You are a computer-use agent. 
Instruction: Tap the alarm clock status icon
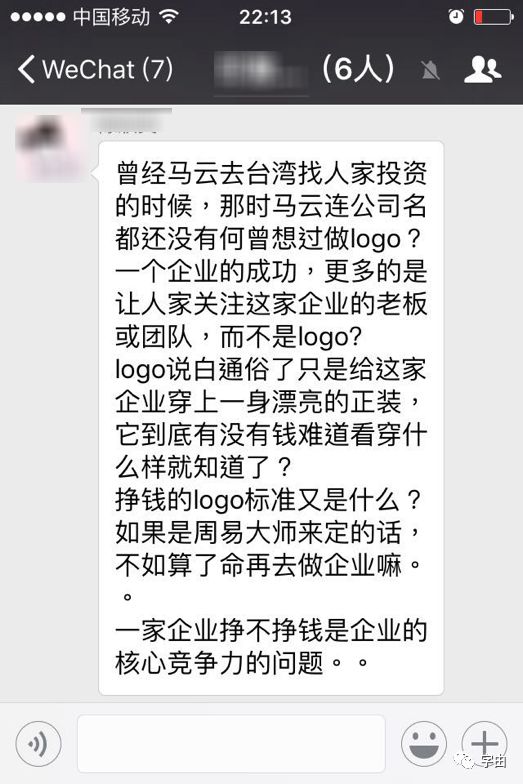(456, 17)
